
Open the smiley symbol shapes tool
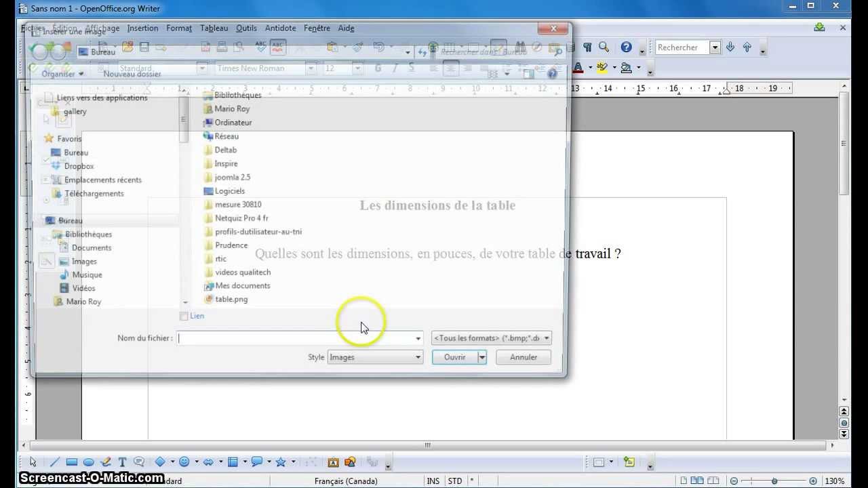tap(183, 462)
